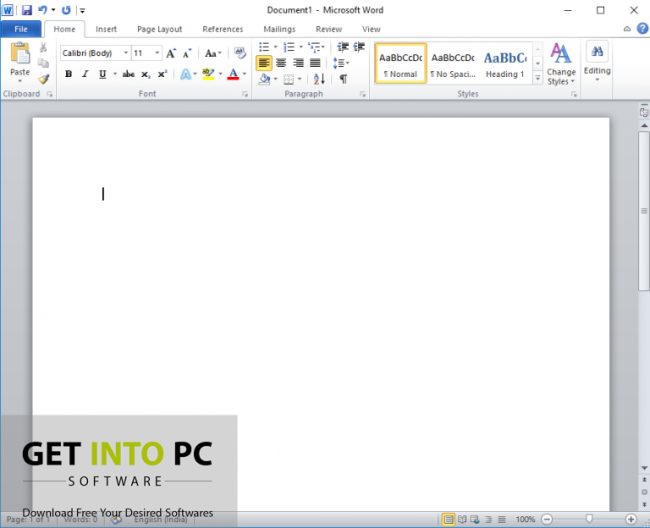650x528 pixels.
Task: Click the zoom level 100% button
Action: (525, 519)
